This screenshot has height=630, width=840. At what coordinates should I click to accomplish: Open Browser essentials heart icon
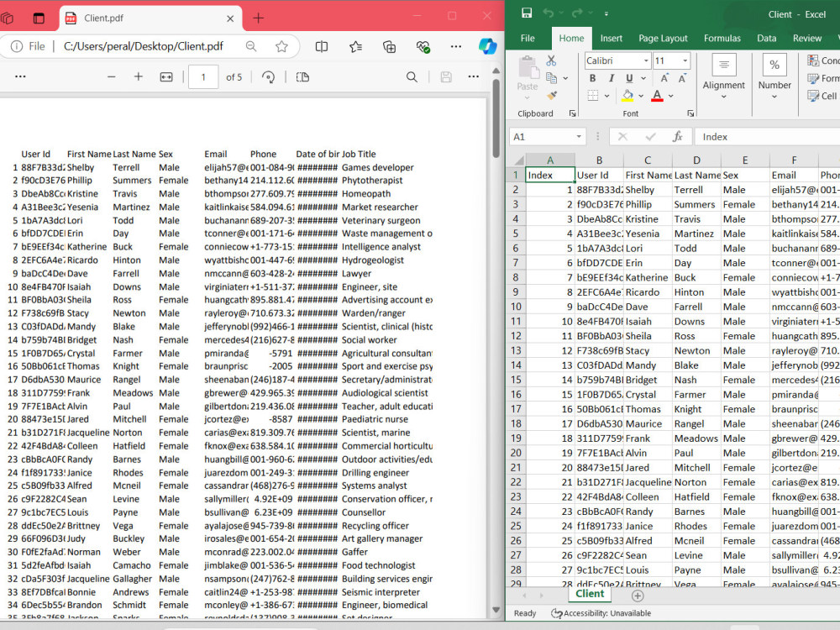(x=423, y=47)
